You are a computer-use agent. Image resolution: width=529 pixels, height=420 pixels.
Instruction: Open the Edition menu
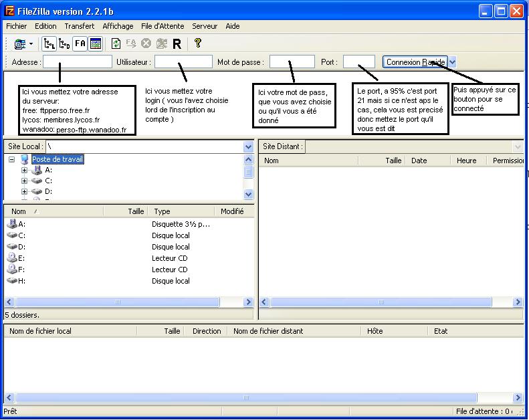click(45, 26)
